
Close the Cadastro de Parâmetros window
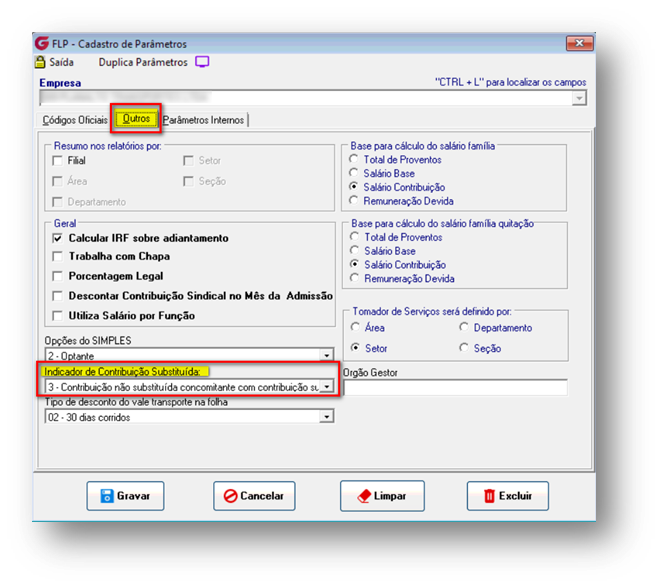580,43
